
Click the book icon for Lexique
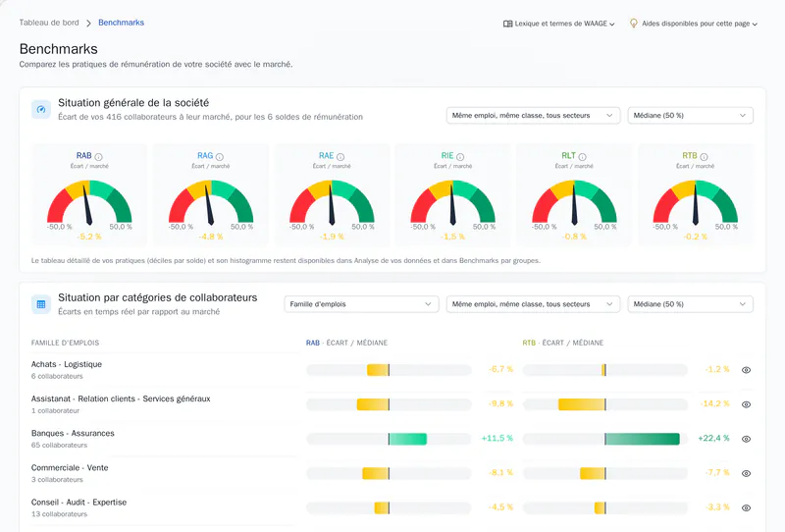click(507, 24)
